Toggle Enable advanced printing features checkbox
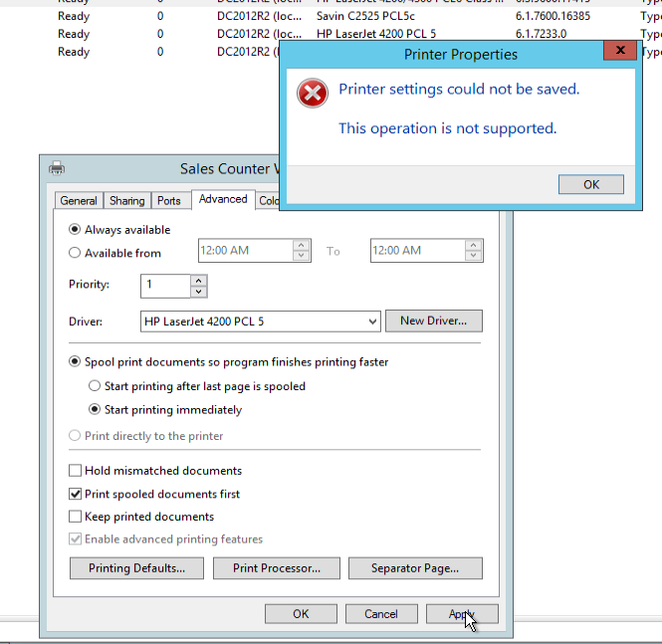The height and width of the screenshot is (644, 662). pyautogui.click(x=75, y=538)
